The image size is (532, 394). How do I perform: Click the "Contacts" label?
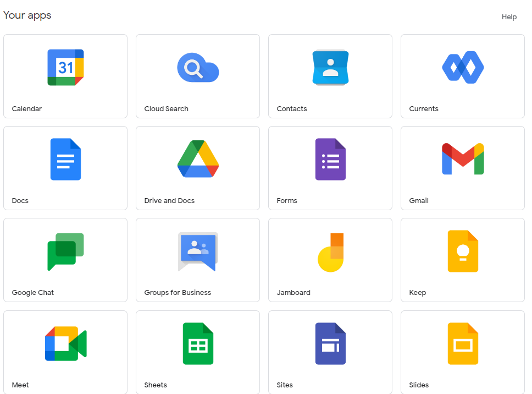(292, 109)
